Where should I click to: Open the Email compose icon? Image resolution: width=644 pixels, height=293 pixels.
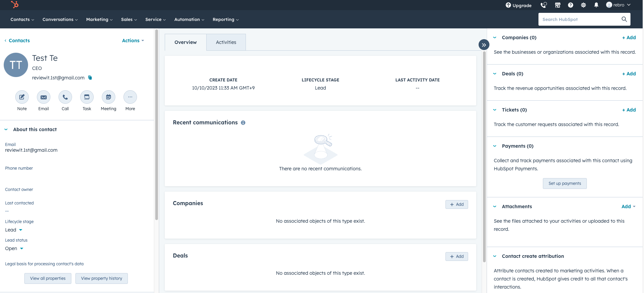click(44, 97)
